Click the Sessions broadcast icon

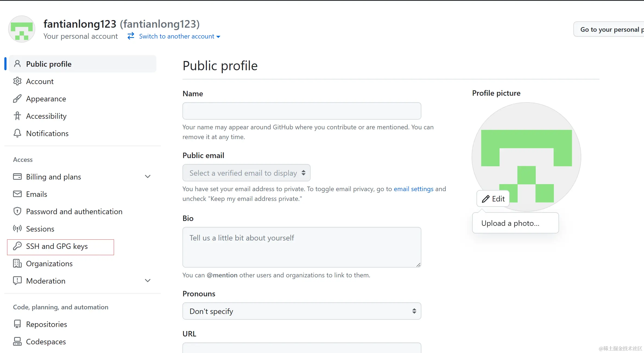point(17,229)
